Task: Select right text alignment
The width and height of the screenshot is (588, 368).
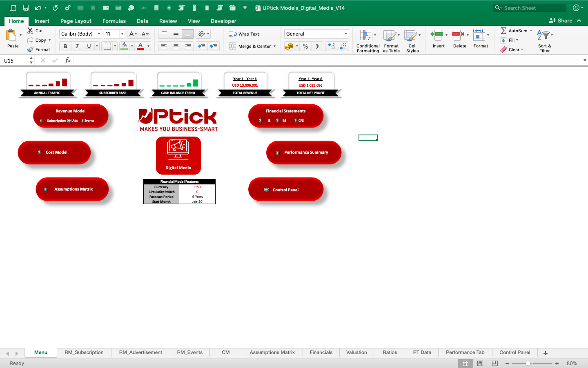Action: click(188, 46)
